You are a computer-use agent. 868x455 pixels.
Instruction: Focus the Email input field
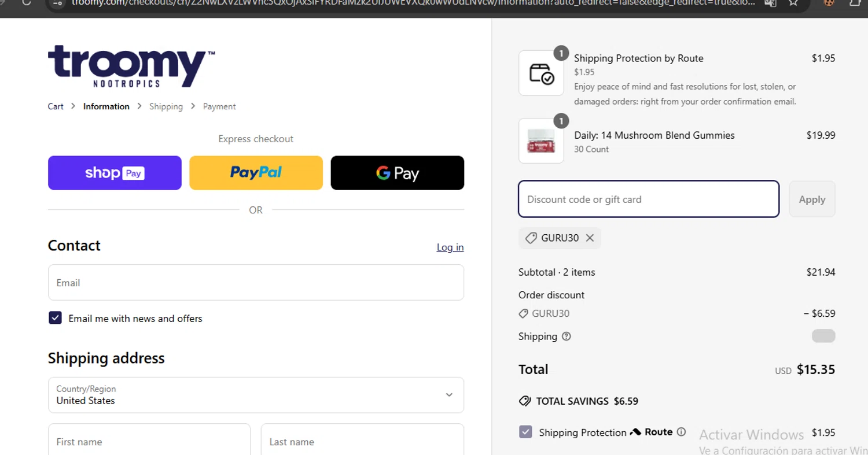coord(256,283)
